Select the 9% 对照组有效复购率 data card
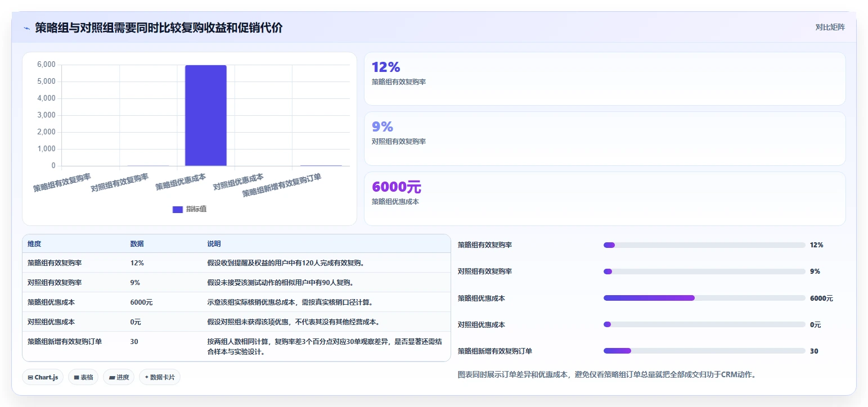 pos(605,138)
